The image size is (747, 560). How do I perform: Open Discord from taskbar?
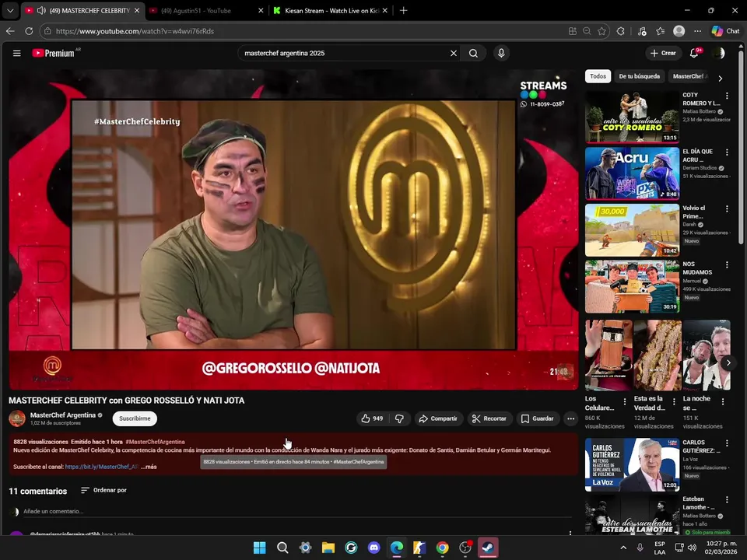point(374,548)
